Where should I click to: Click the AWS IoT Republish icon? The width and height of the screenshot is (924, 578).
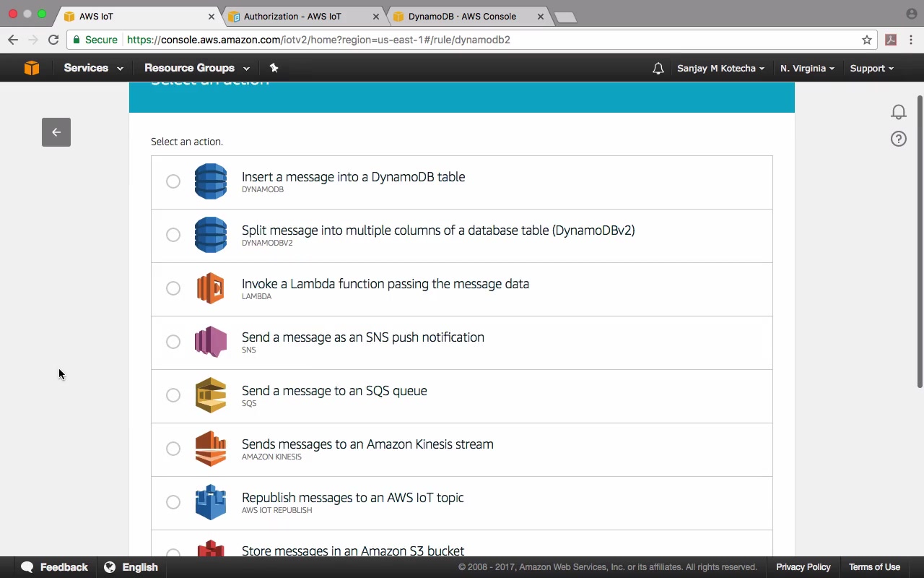[x=211, y=502]
